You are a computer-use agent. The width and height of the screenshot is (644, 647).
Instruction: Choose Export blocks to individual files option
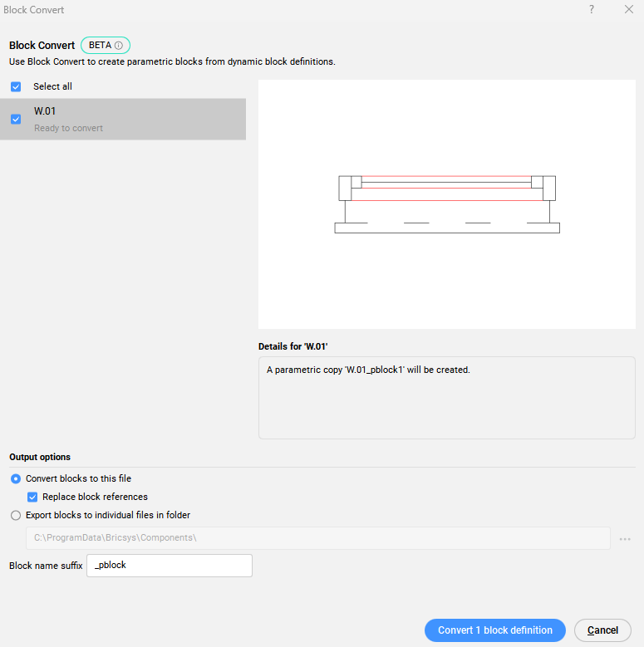coord(16,515)
